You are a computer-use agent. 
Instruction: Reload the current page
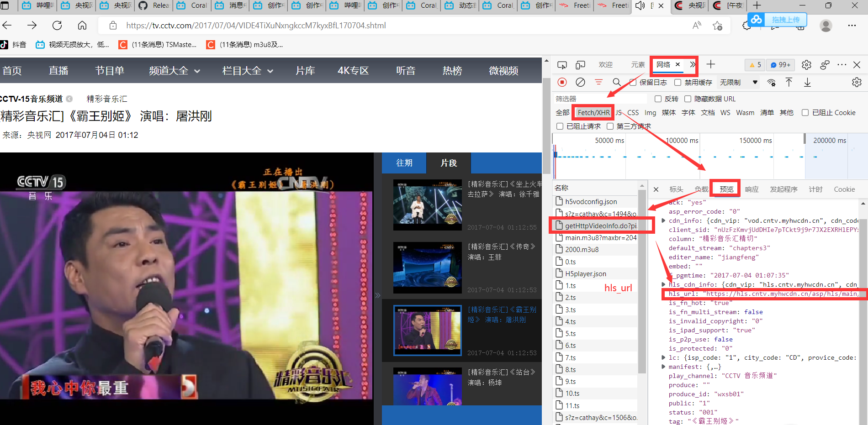(x=57, y=25)
